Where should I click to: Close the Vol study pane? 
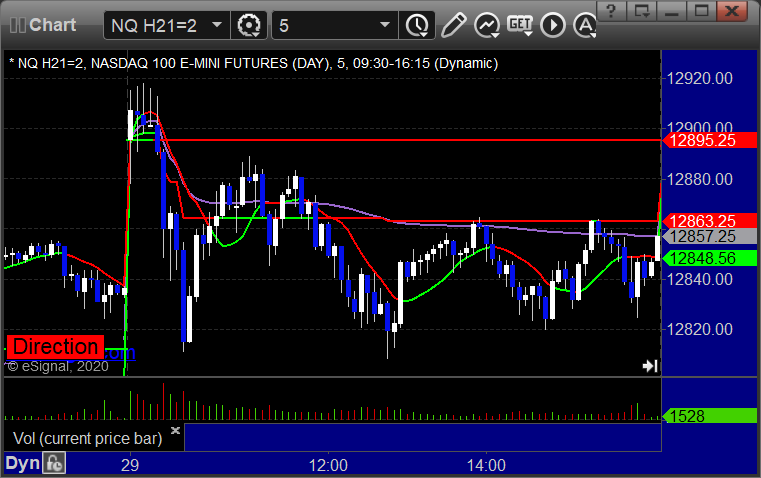tap(176, 430)
